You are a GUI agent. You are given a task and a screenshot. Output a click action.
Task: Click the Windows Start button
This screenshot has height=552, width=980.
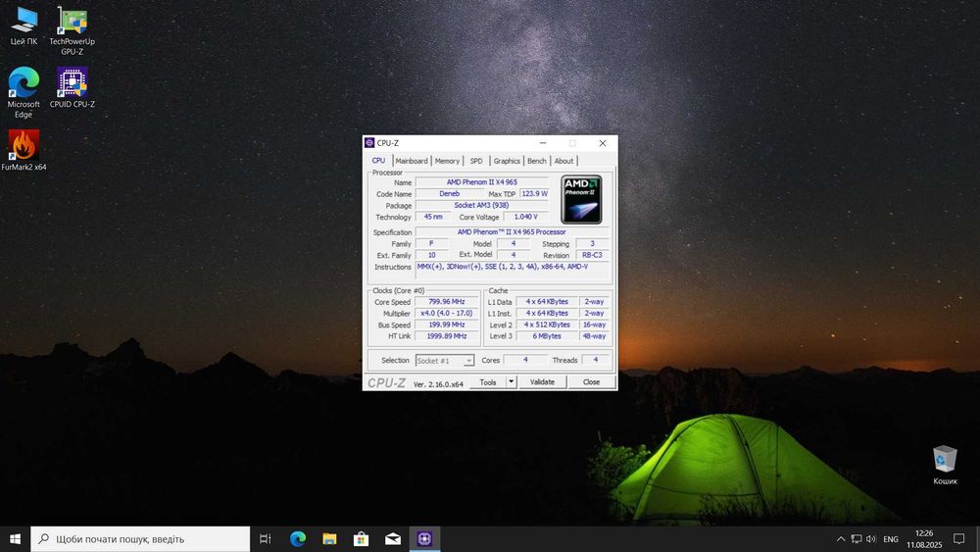pos(15,539)
